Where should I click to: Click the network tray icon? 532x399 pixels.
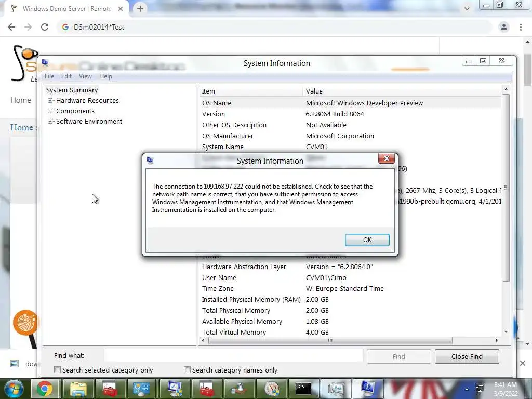coord(480,389)
